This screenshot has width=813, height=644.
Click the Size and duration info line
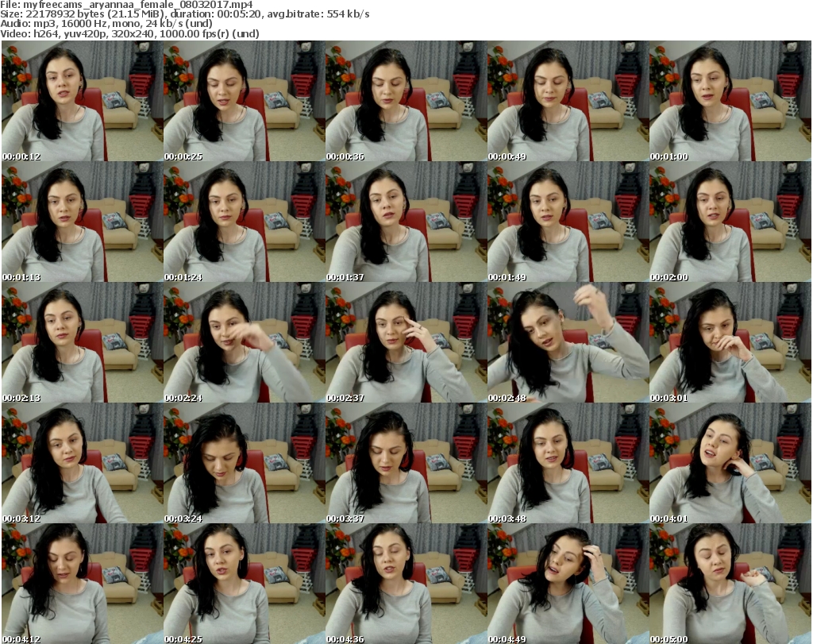click(x=185, y=14)
